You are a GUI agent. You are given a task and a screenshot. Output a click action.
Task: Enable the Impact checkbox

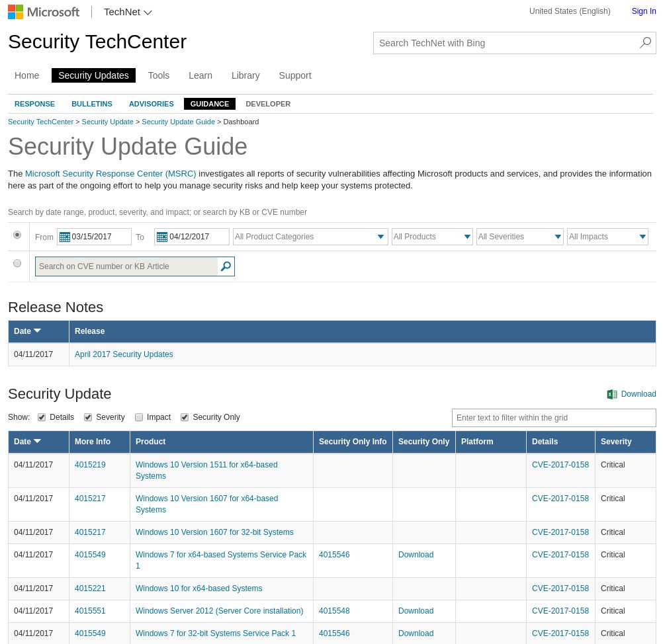[x=139, y=417]
